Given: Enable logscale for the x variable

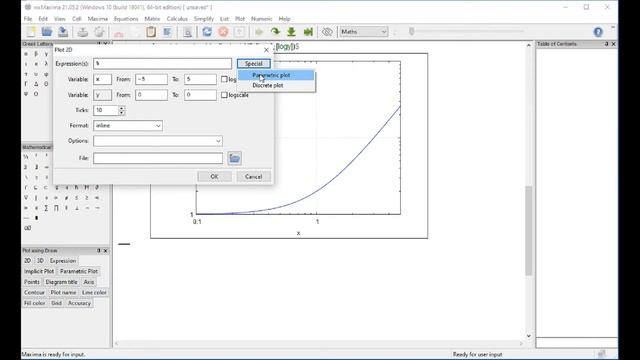Looking at the screenshot, I should [224, 79].
